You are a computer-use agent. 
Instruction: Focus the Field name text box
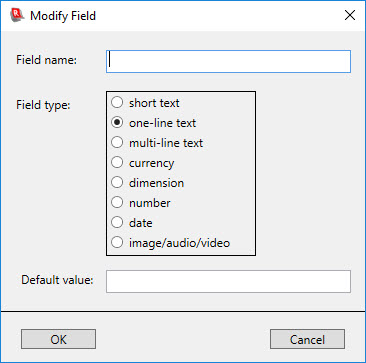point(228,61)
